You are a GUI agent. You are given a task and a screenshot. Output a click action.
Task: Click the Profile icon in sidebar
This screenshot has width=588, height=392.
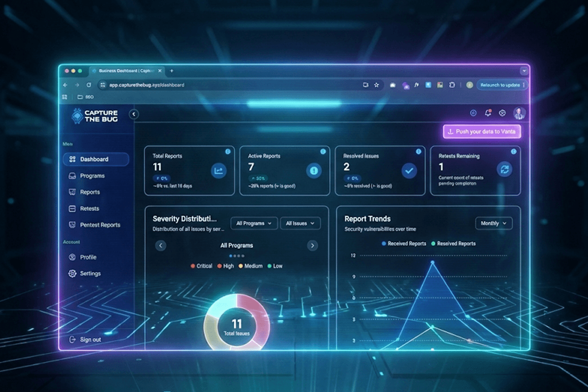72,257
